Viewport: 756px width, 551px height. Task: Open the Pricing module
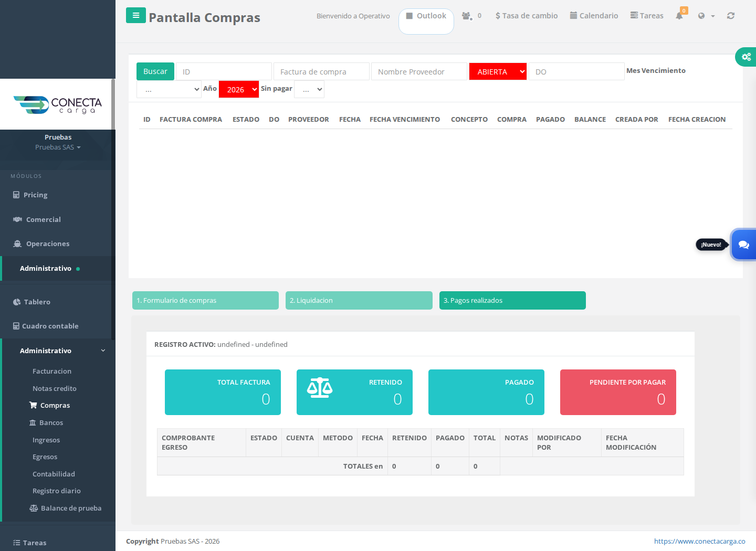point(35,195)
